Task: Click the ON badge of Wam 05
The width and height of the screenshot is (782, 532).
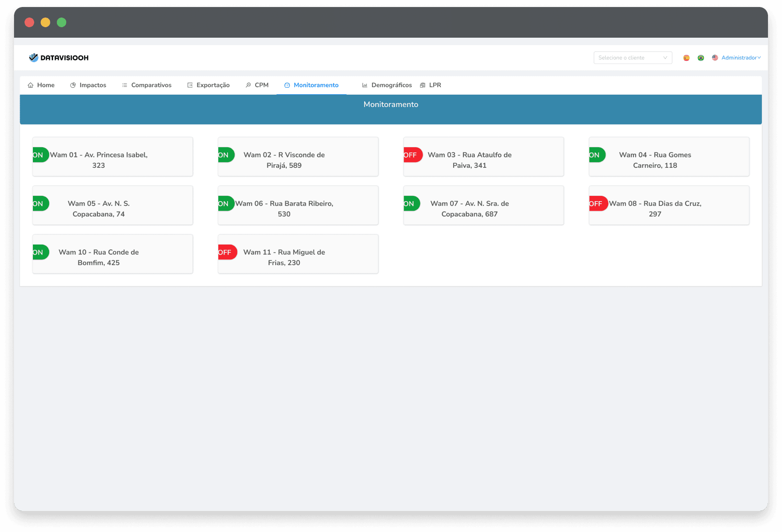Action: (40, 204)
